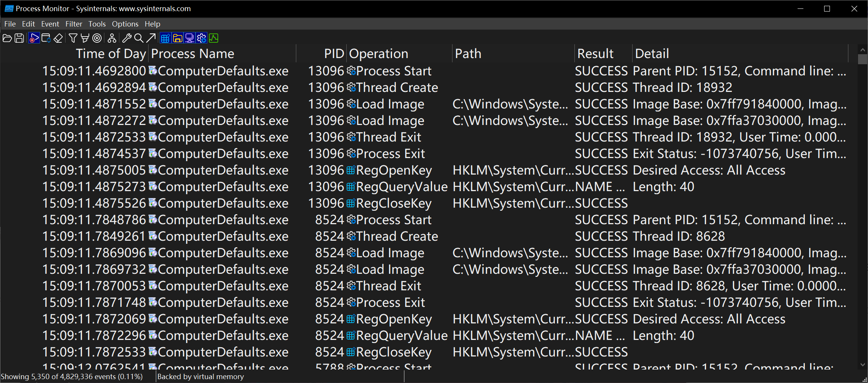Open the Filter menu
The width and height of the screenshot is (868, 383).
(74, 24)
